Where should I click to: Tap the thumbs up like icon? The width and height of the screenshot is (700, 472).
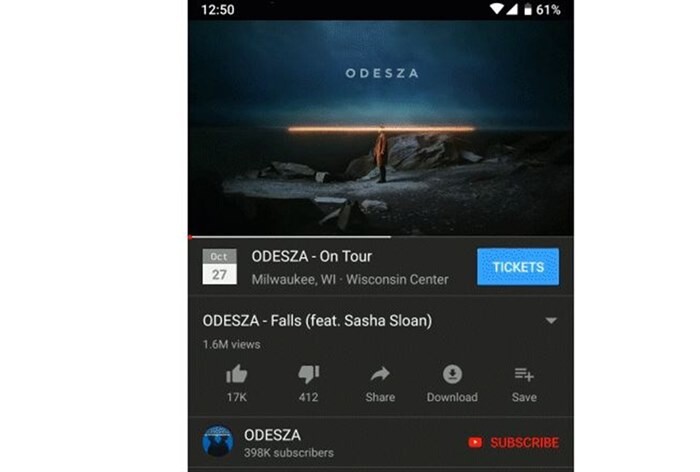point(237,374)
